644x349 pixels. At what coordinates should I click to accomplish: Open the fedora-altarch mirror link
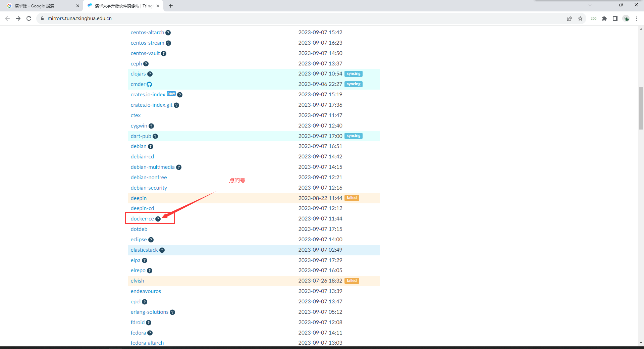(x=147, y=343)
